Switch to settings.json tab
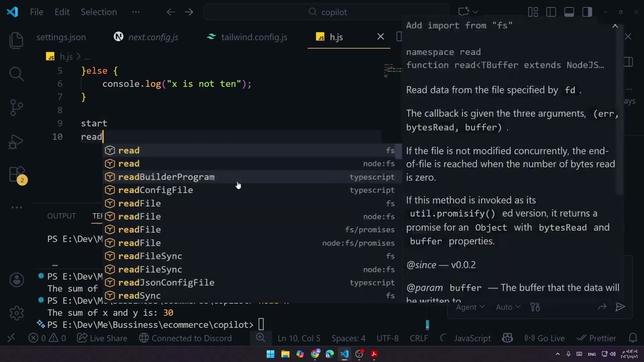 pyautogui.click(x=61, y=37)
